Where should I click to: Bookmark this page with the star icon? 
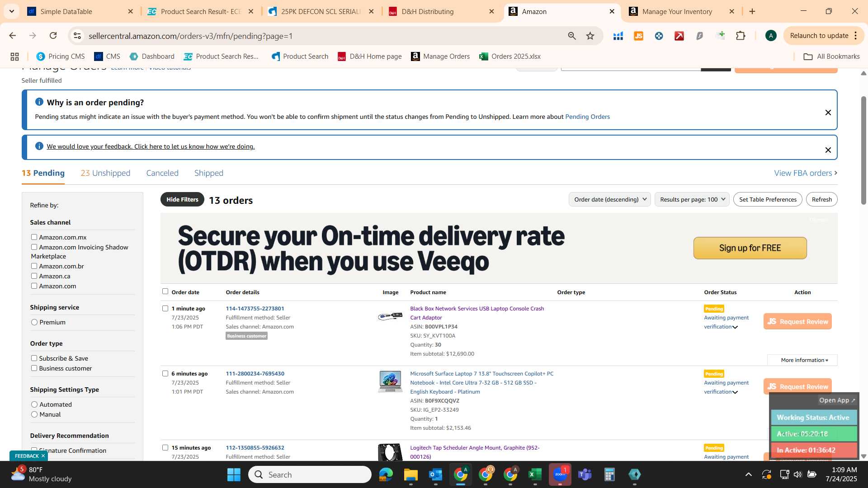pos(590,36)
